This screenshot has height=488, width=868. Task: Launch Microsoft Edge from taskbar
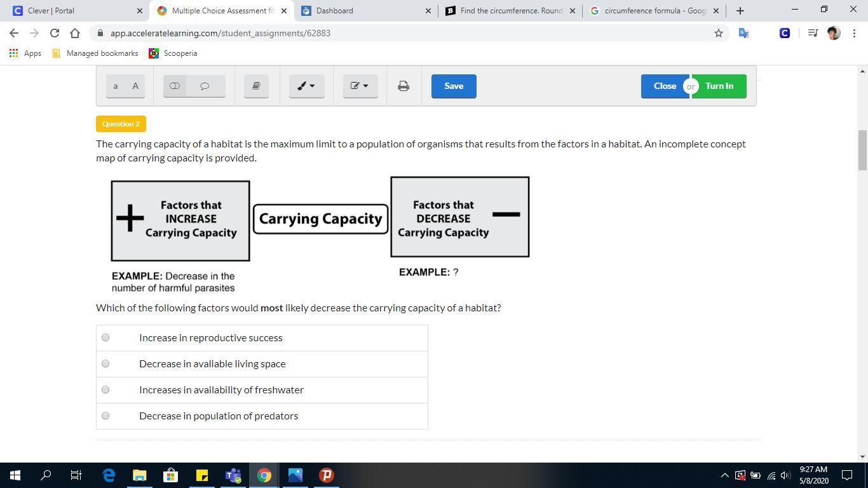click(109, 475)
